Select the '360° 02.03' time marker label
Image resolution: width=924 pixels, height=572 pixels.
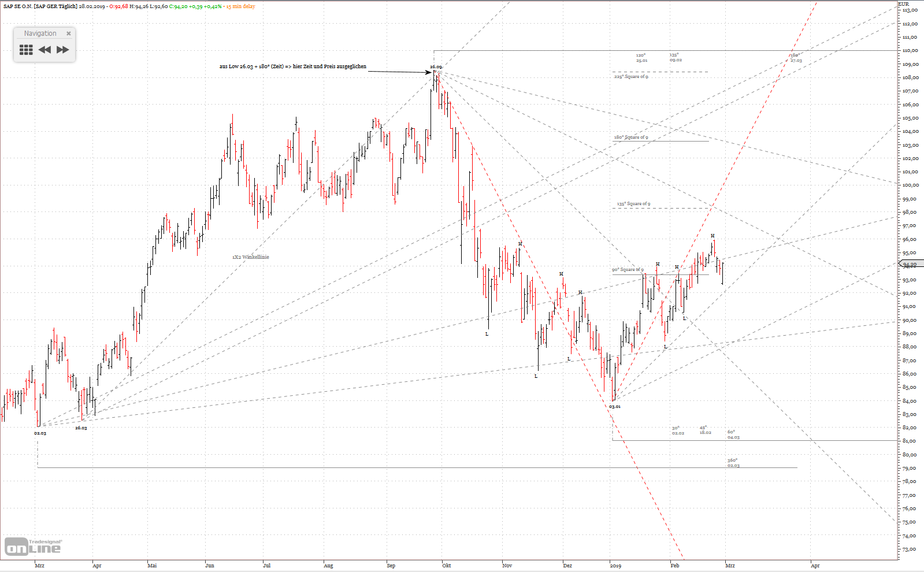733,463
